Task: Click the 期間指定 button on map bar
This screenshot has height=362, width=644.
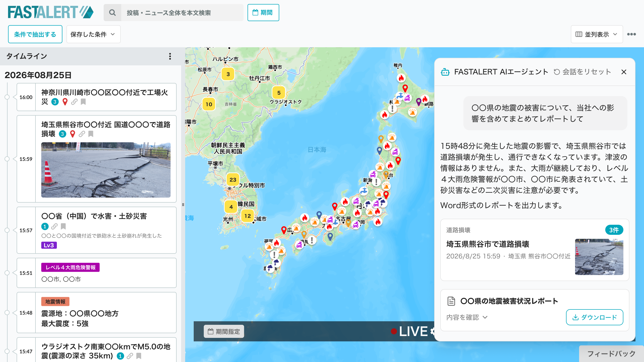Action: [x=224, y=331]
